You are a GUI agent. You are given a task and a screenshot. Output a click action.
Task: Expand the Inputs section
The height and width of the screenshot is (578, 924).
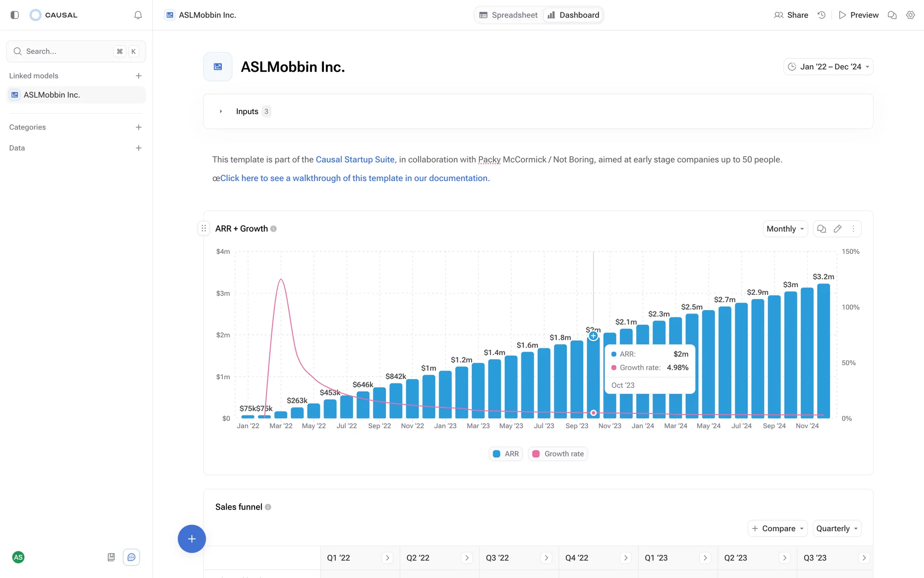(x=221, y=111)
